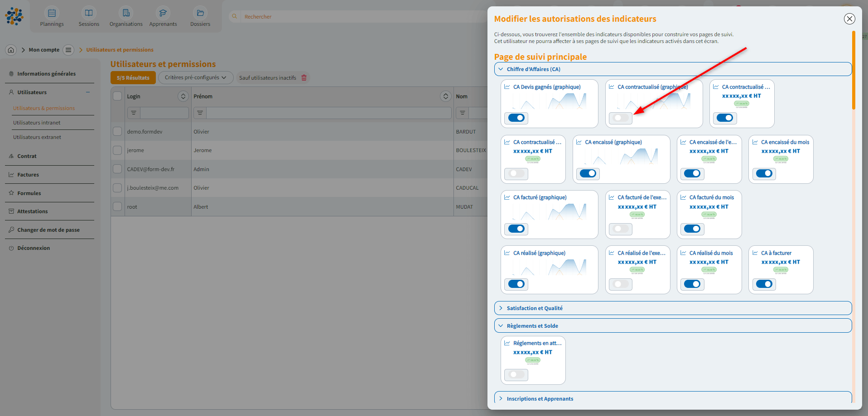Open the Factures sidebar menu item
This screenshot has height=416, width=868.
click(28, 175)
